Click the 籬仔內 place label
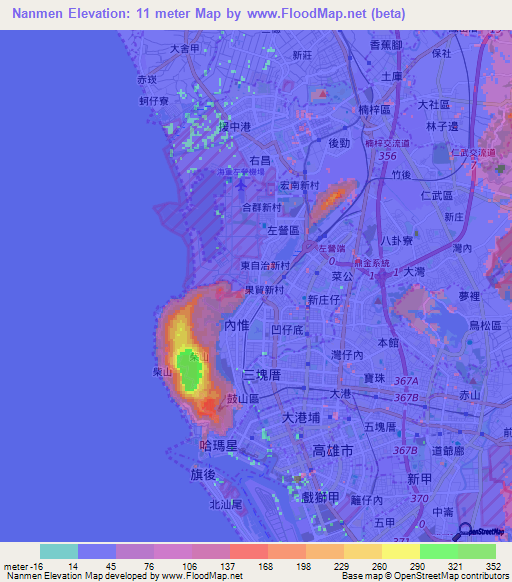 [366, 500]
